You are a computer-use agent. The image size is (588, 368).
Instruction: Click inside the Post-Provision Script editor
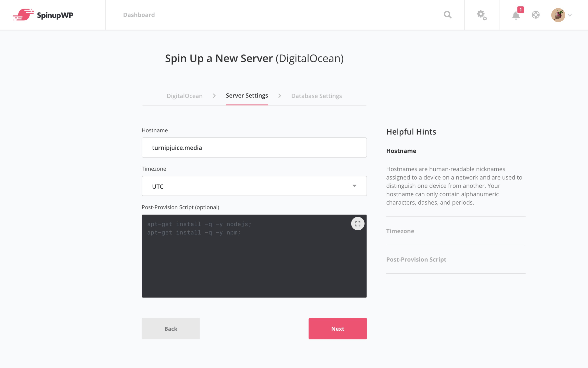254,256
